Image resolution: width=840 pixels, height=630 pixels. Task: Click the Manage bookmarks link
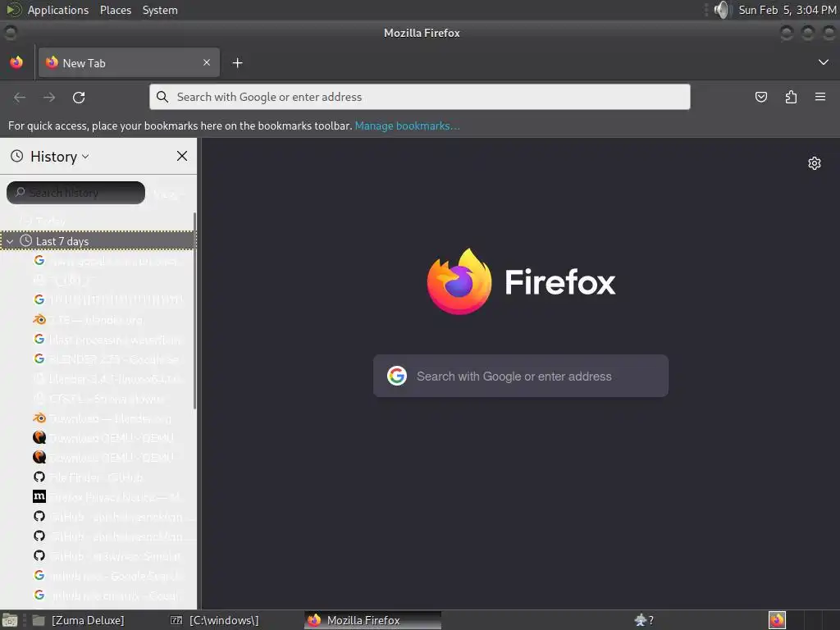tap(407, 126)
